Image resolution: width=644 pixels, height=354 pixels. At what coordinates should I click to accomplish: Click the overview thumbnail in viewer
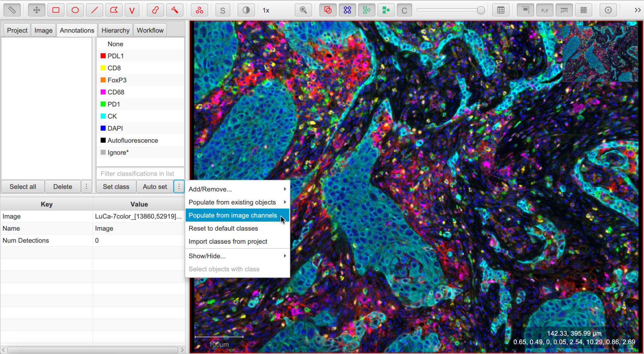pyautogui.click(x=600, y=54)
